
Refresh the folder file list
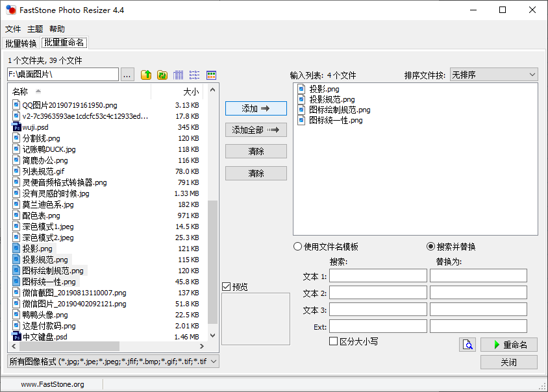coord(162,75)
